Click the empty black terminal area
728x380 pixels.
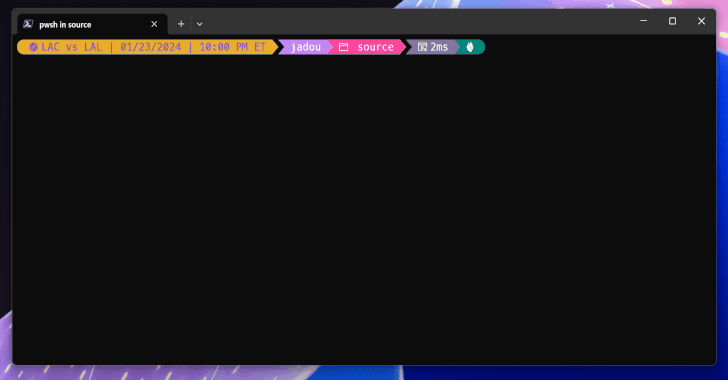tap(364, 209)
